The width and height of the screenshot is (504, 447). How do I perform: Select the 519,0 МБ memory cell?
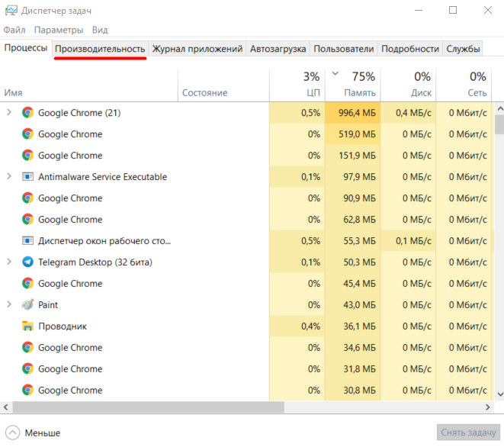click(352, 133)
